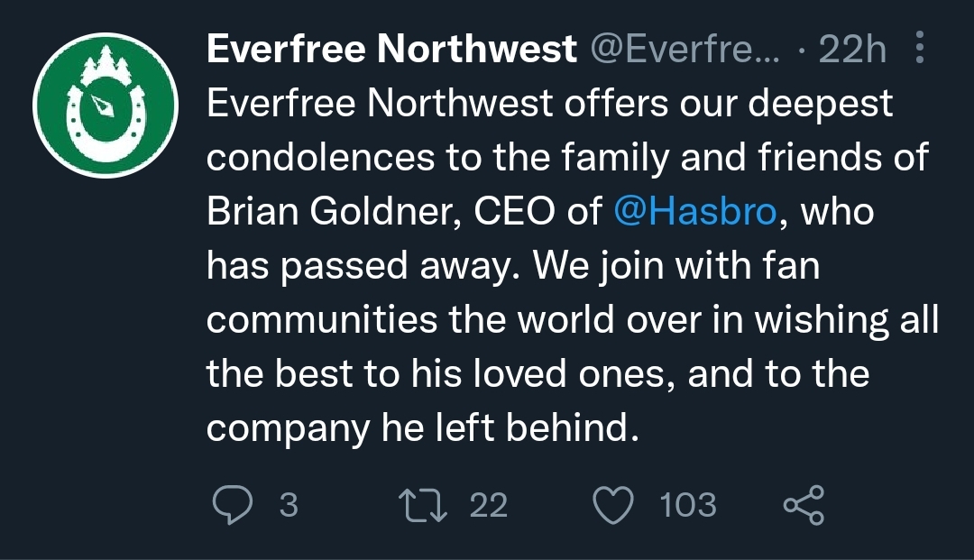Click the reply speech bubble icon

tap(233, 504)
